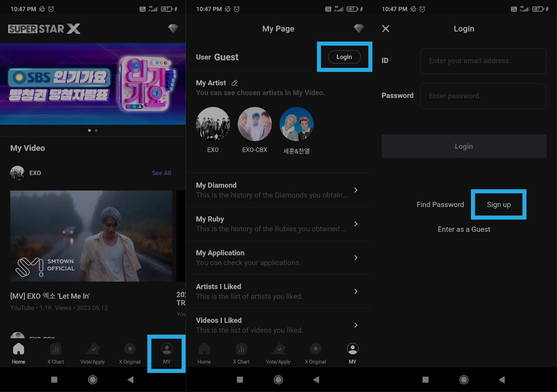The width and height of the screenshot is (557, 392).
Task: Tap the diamond icon on My Page header
Action: [x=359, y=29]
